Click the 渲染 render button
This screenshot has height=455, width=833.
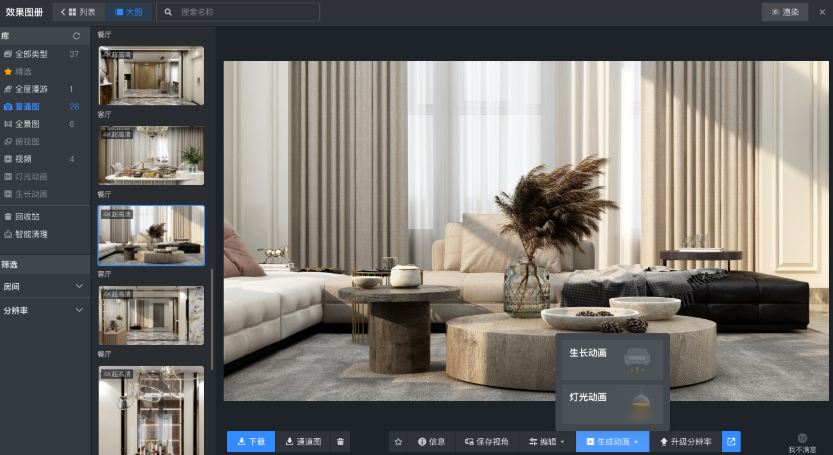pyautogui.click(x=784, y=12)
